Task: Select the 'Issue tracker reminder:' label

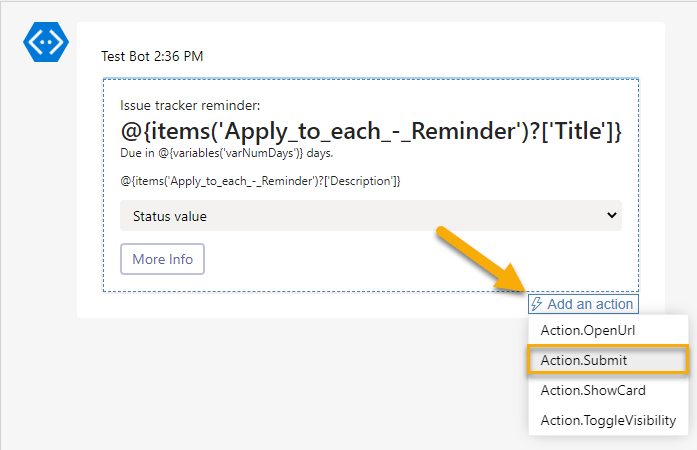Action: tap(190, 105)
